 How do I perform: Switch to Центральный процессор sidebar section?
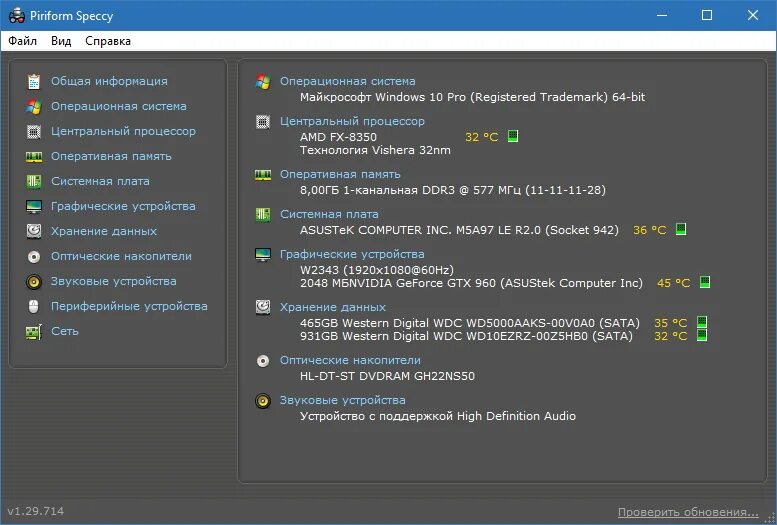pos(123,131)
